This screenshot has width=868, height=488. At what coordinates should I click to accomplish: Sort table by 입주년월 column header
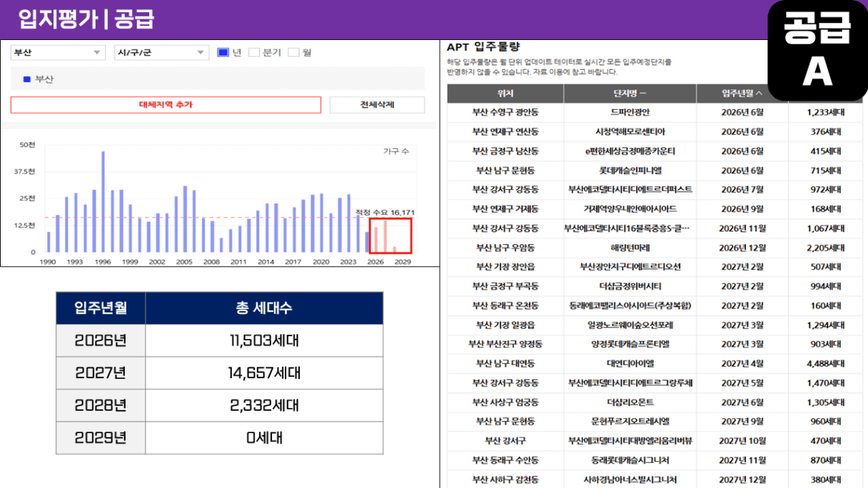pos(742,93)
